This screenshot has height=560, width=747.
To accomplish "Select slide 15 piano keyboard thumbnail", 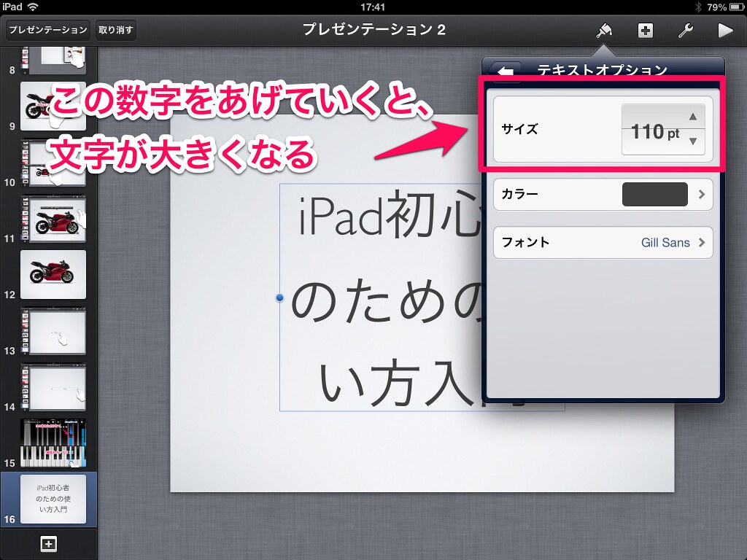I will (53, 444).
